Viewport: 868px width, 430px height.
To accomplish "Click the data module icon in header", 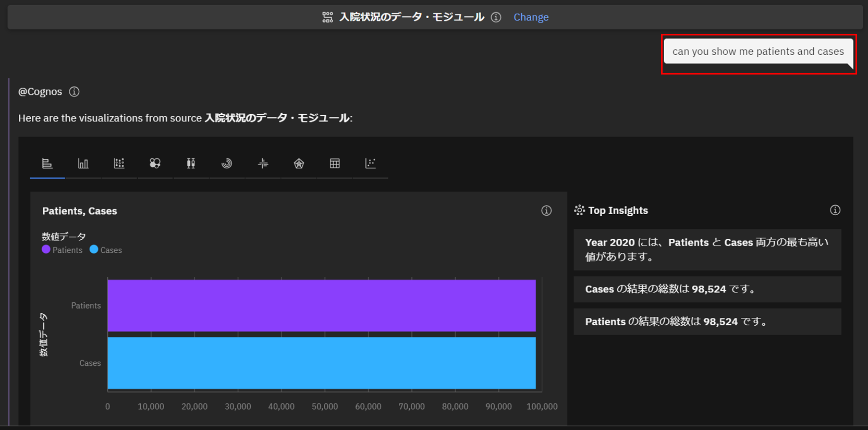I will click(x=327, y=17).
